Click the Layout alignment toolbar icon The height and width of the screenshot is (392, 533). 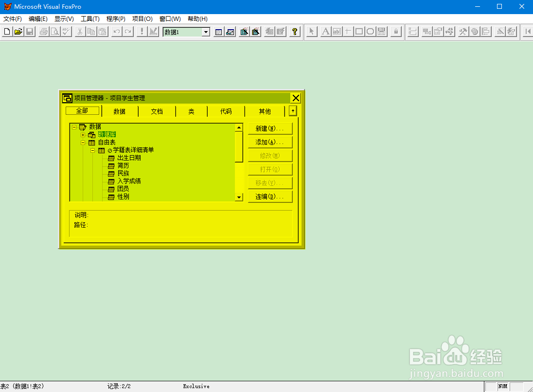(x=486, y=32)
